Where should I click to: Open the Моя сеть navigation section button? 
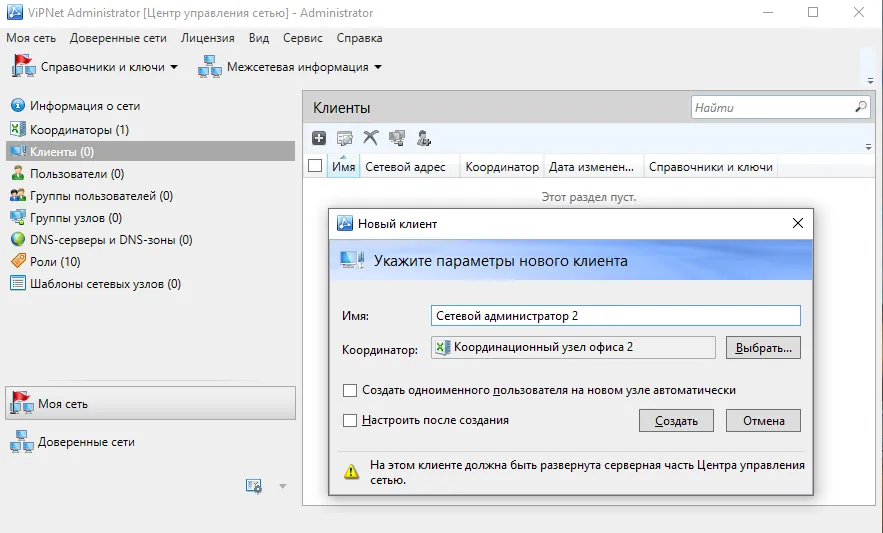(x=150, y=403)
